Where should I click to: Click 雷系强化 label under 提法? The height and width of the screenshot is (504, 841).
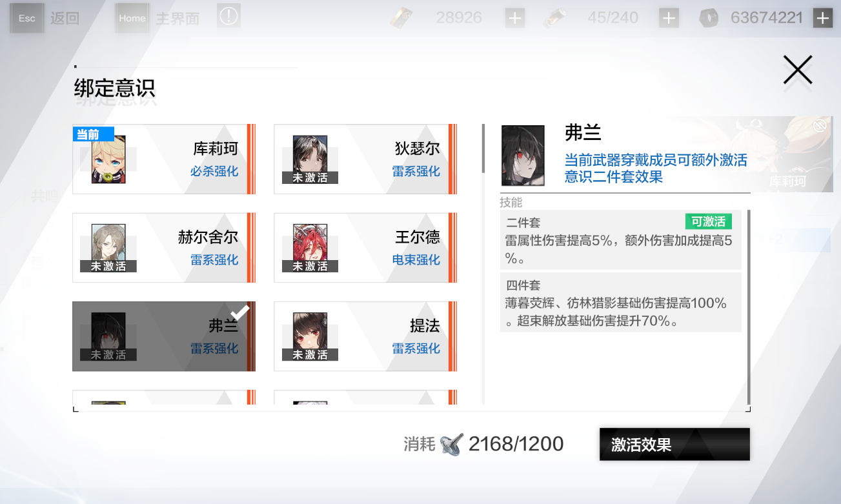pyautogui.click(x=416, y=348)
